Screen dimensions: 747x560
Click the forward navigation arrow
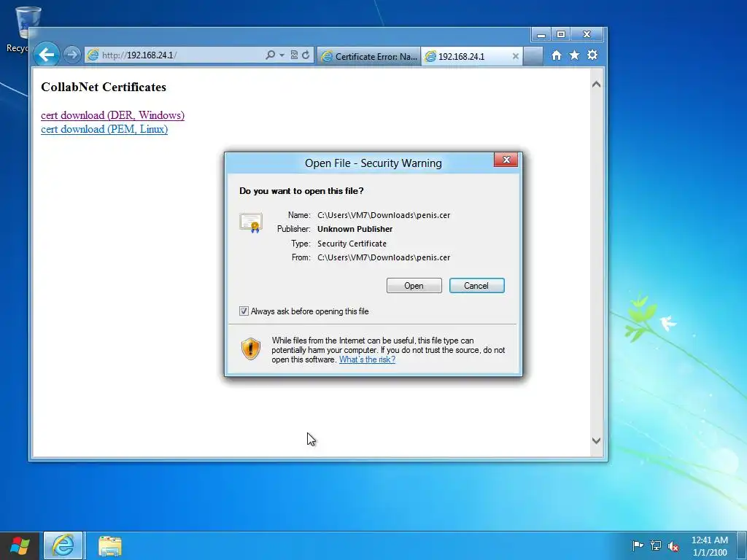[72, 55]
